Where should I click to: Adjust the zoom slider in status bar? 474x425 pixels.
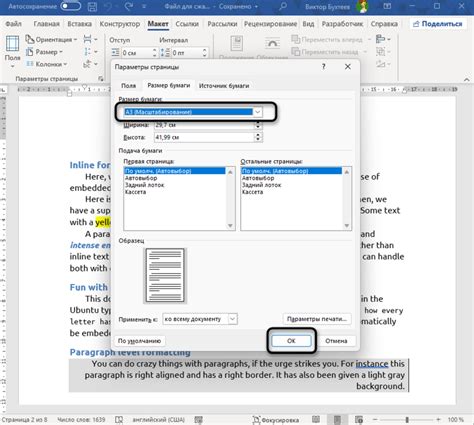pos(407,420)
